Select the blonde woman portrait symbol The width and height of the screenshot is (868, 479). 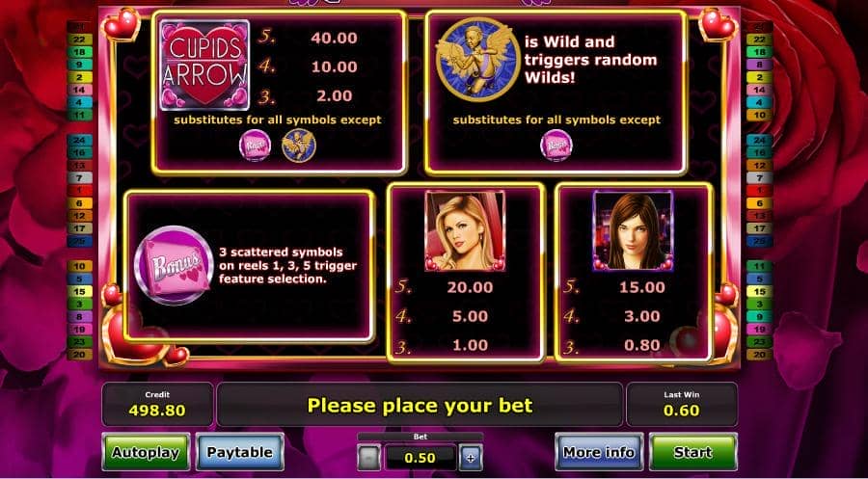point(465,230)
